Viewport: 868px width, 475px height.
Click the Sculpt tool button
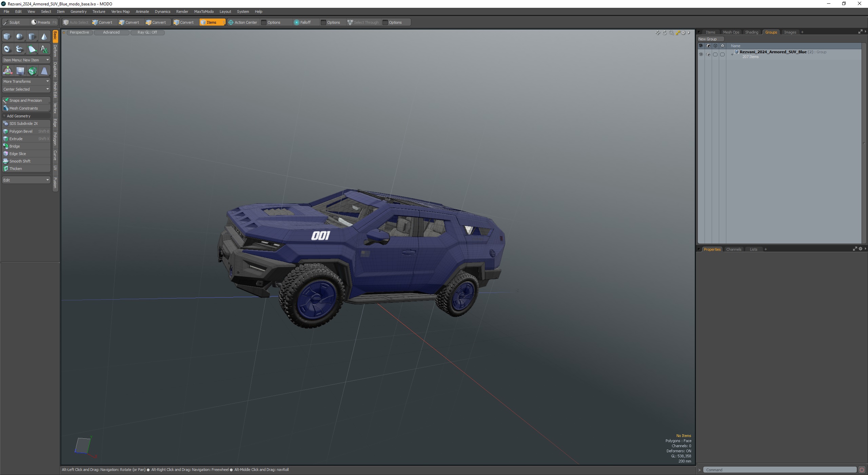pos(15,22)
